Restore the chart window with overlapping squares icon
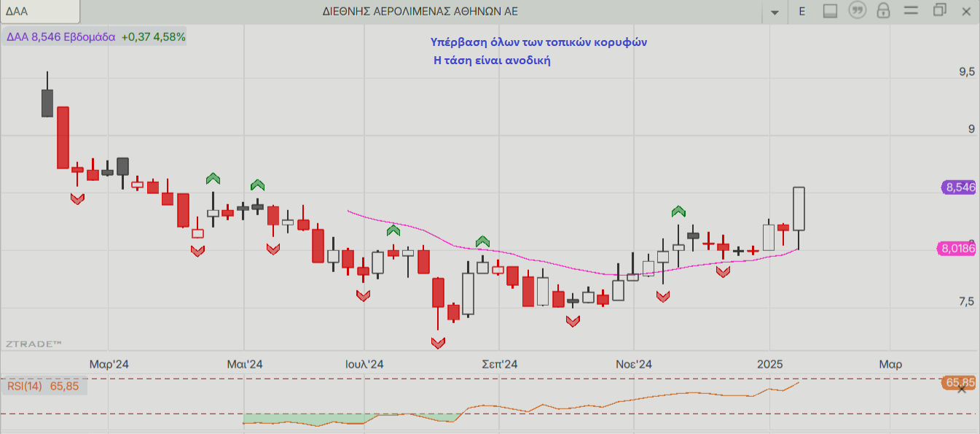980x434 pixels. [x=939, y=10]
